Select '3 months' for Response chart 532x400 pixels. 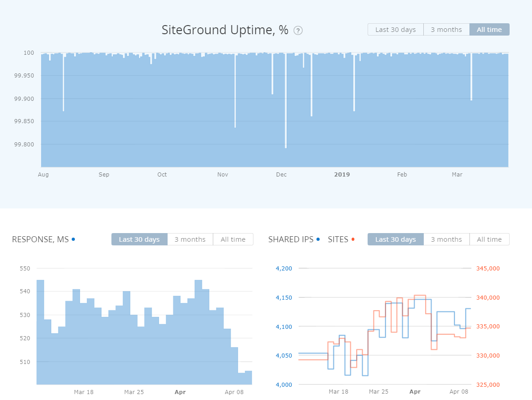[190, 239]
